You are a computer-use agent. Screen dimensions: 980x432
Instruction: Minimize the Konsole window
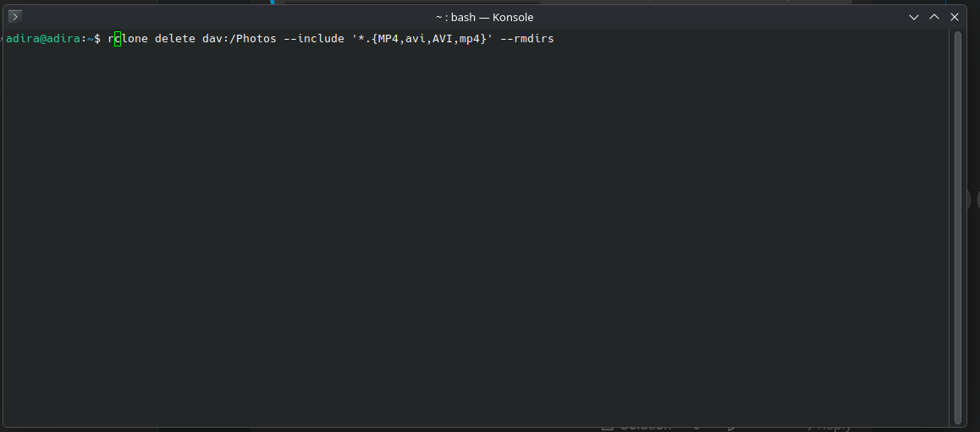[914, 17]
